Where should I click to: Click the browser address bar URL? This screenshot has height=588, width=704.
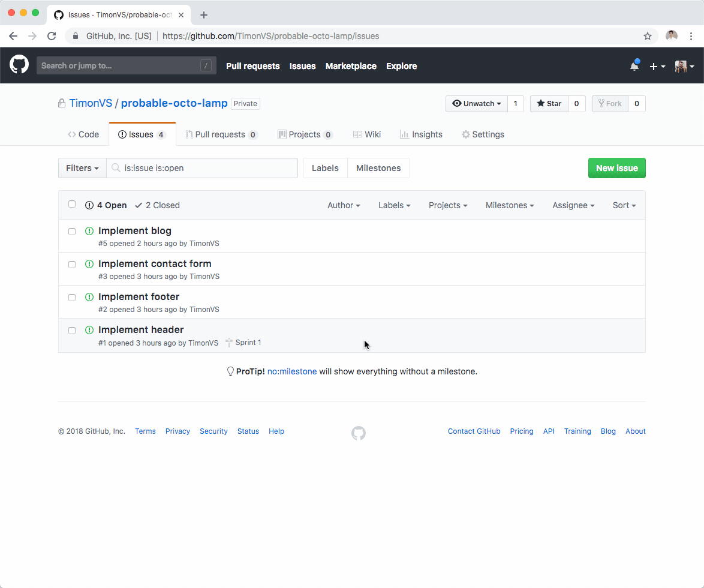[270, 36]
